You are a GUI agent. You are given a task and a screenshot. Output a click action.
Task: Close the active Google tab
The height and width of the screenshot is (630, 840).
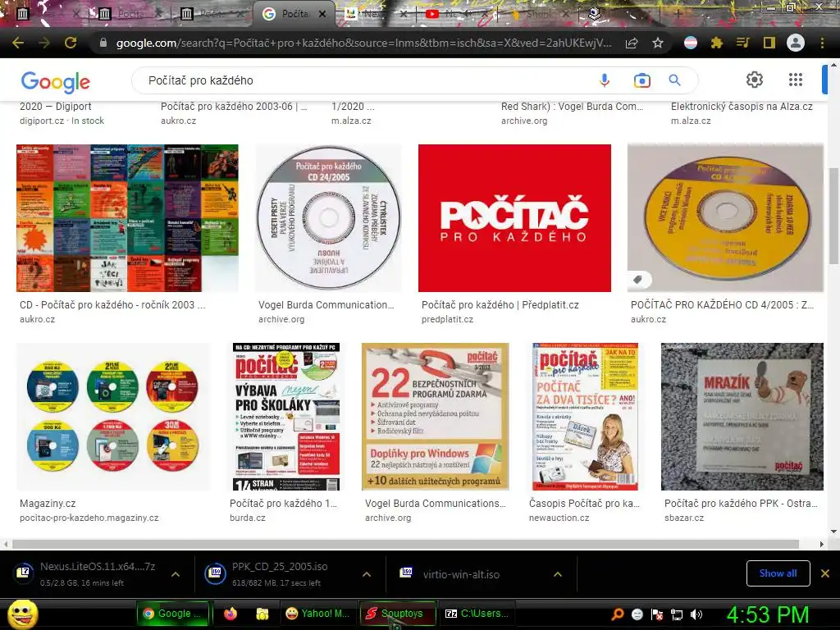(322, 15)
